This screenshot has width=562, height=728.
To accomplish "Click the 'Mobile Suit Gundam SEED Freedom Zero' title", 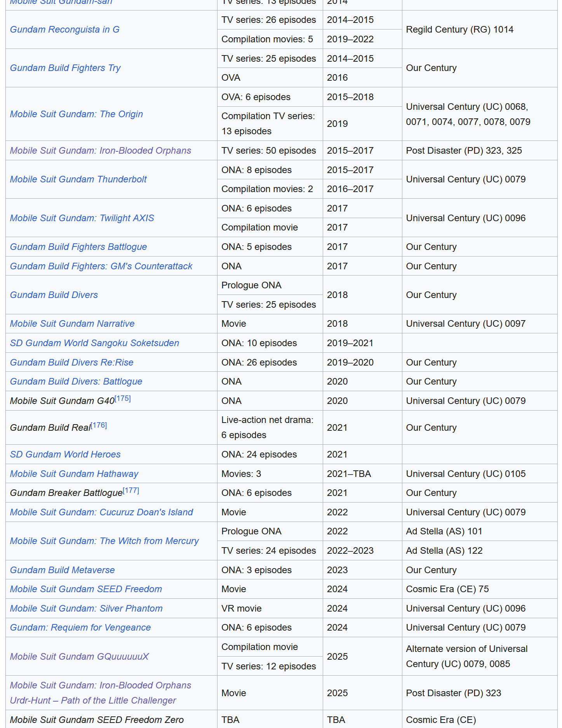I will (x=97, y=720).
